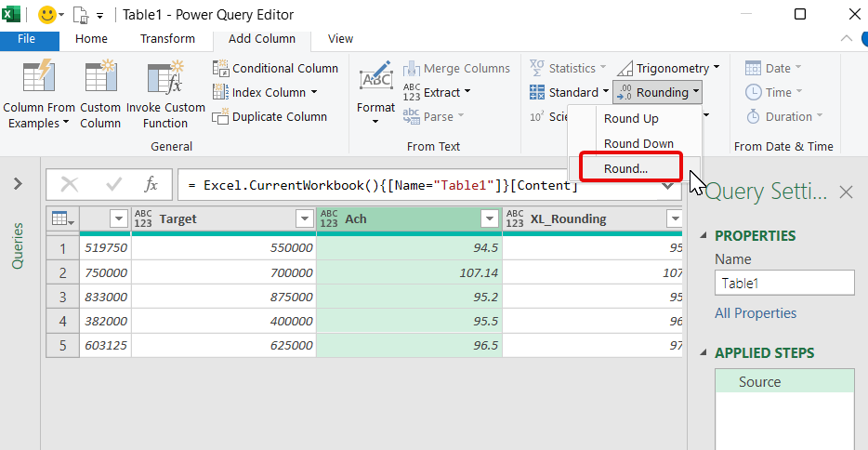Screen dimensions: 868x450
Task: Click the formula bar fx icon
Action: (151, 185)
